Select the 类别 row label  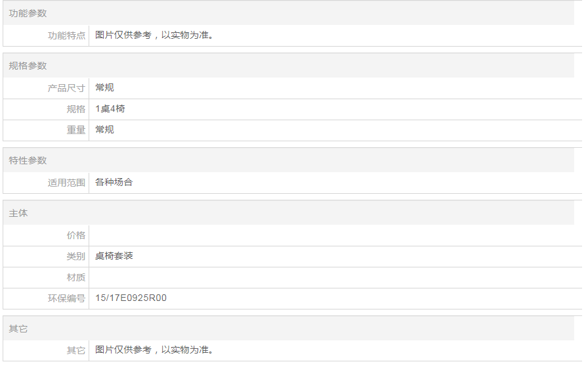[75, 256]
